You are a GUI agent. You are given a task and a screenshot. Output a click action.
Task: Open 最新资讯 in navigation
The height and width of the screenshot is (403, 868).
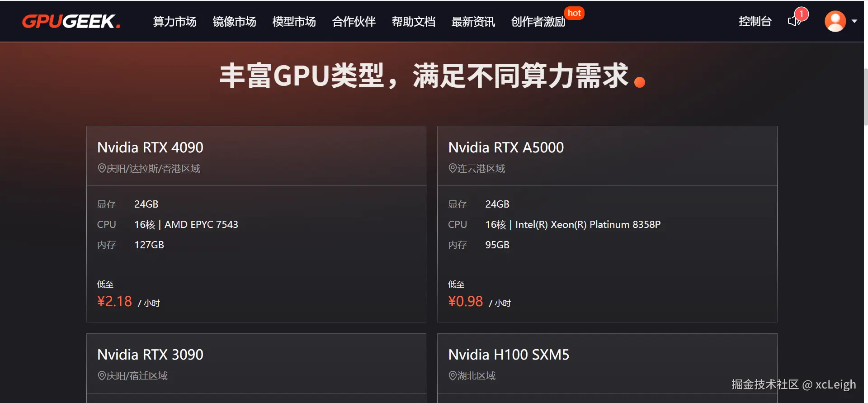point(473,22)
